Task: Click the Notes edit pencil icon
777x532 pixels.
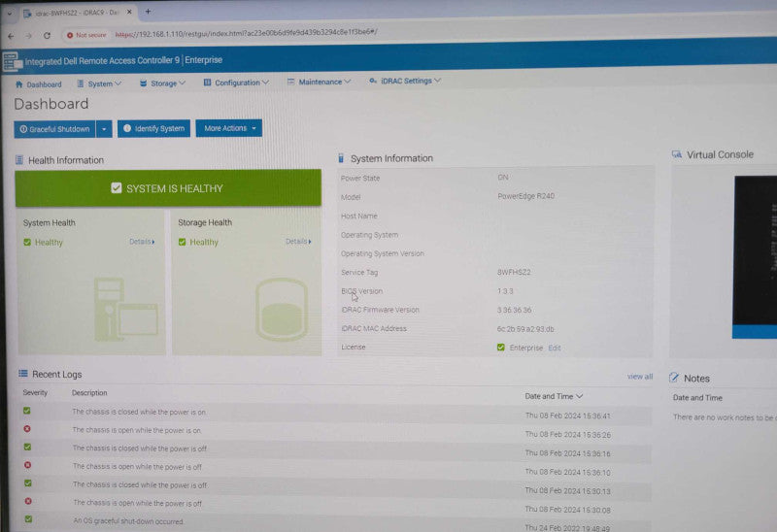Action: tap(673, 378)
